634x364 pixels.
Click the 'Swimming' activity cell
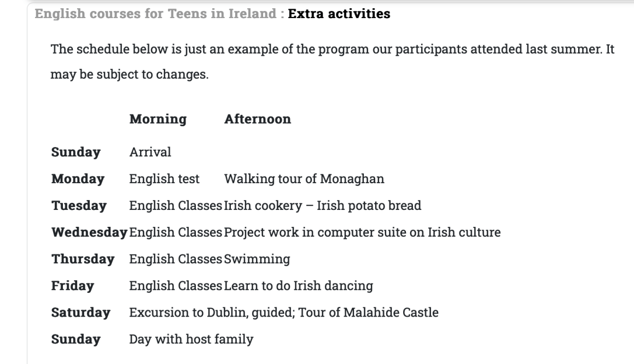[x=257, y=260]
